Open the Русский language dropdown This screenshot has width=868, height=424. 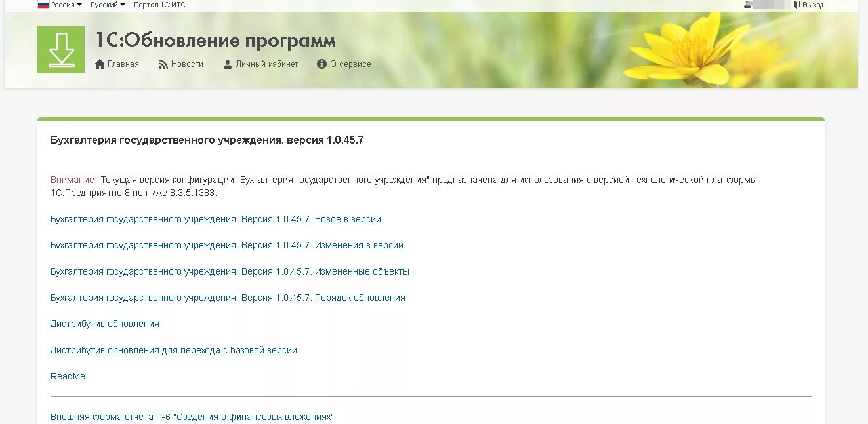(108, 5)
